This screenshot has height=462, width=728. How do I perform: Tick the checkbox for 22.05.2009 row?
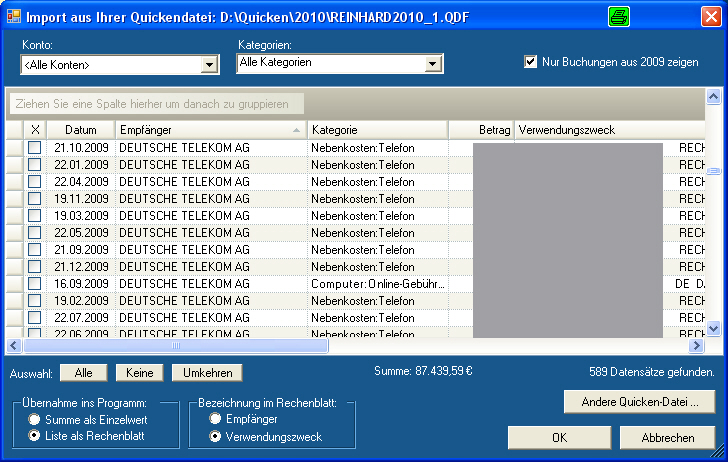[35, 233]
